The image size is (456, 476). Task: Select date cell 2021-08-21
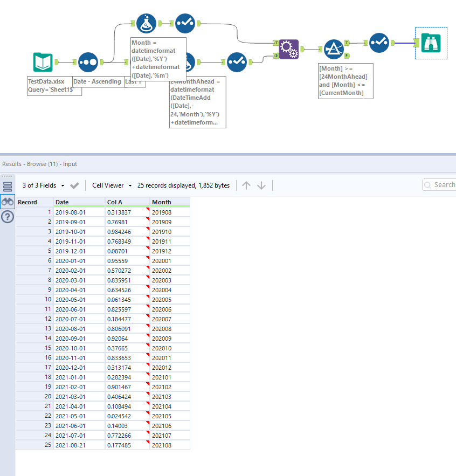coord(79,445)
